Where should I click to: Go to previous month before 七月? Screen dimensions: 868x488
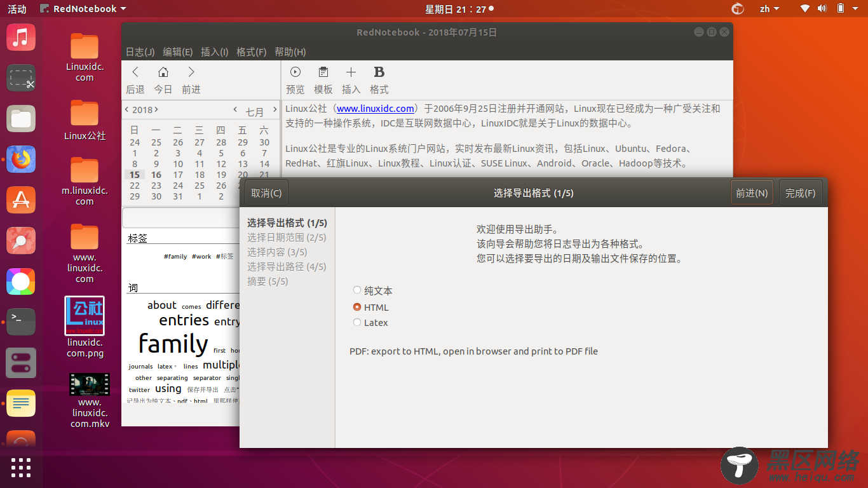tap(235, 109)
